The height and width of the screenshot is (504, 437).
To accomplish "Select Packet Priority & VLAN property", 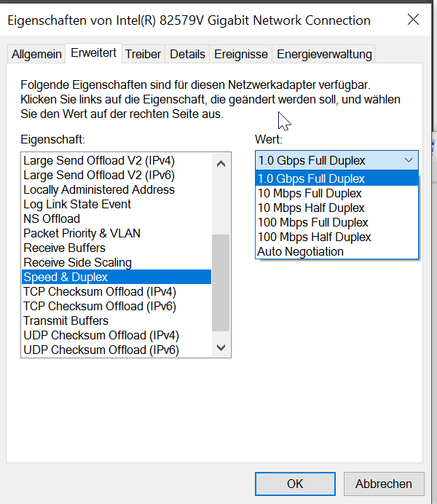I will [x=117, y=233].
